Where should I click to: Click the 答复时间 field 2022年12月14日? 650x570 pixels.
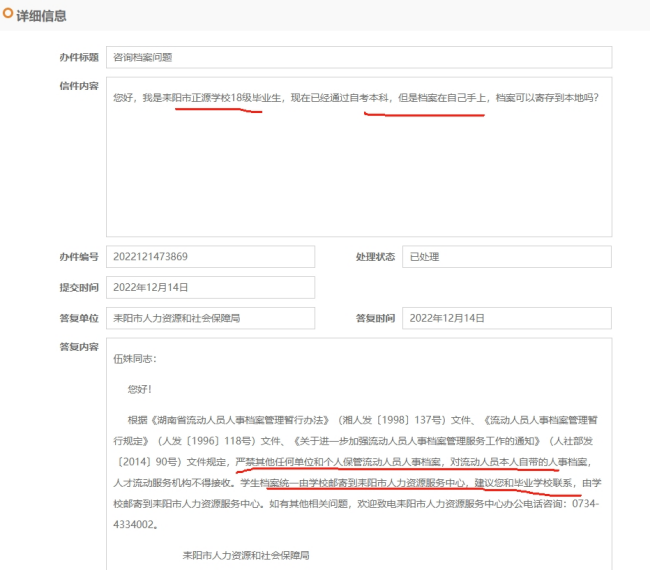coord(507,318)
